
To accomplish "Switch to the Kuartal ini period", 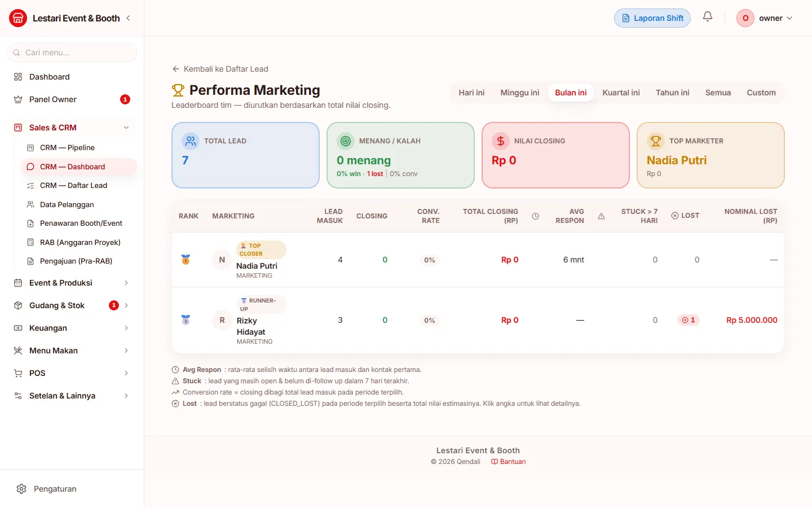I will (621, 93).
